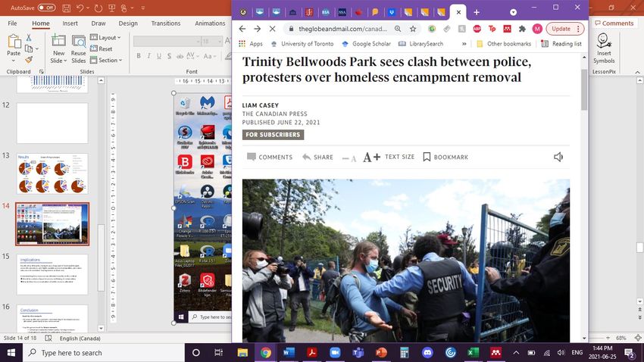Click Reuse Slides button
Screen dimensions: 644x362
(x=79, y=49)
